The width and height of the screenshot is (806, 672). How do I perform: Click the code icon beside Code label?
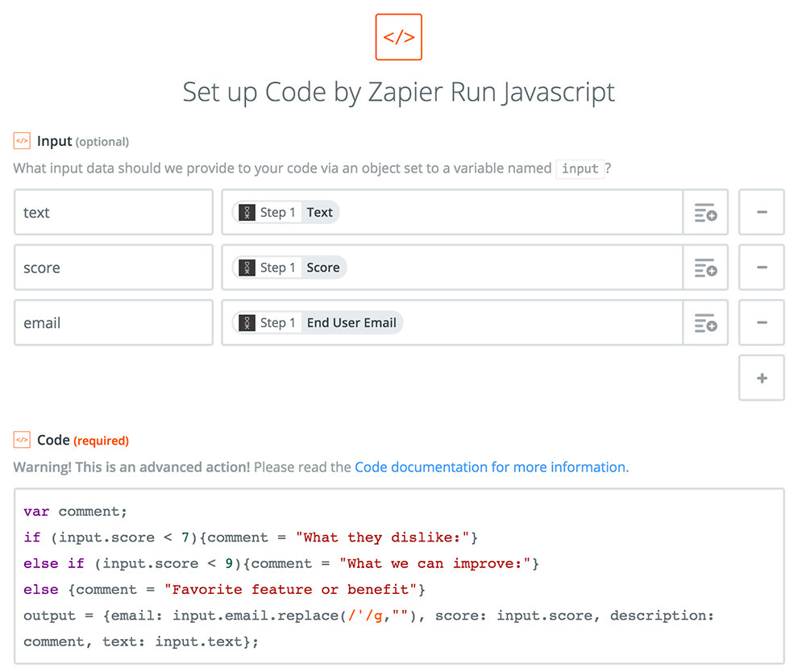(22, 440)
